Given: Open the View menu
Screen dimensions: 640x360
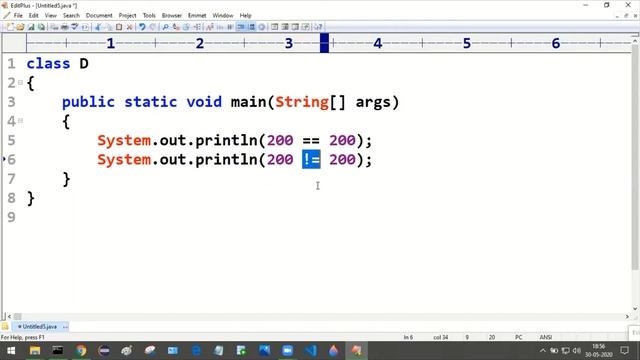Looking at the screenshot, I should (51, 16).
